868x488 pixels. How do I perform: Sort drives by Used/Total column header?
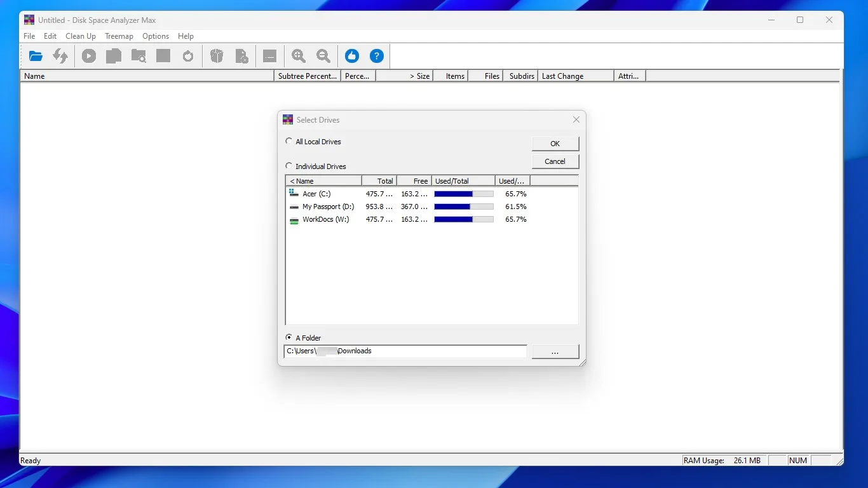(463, 180)
